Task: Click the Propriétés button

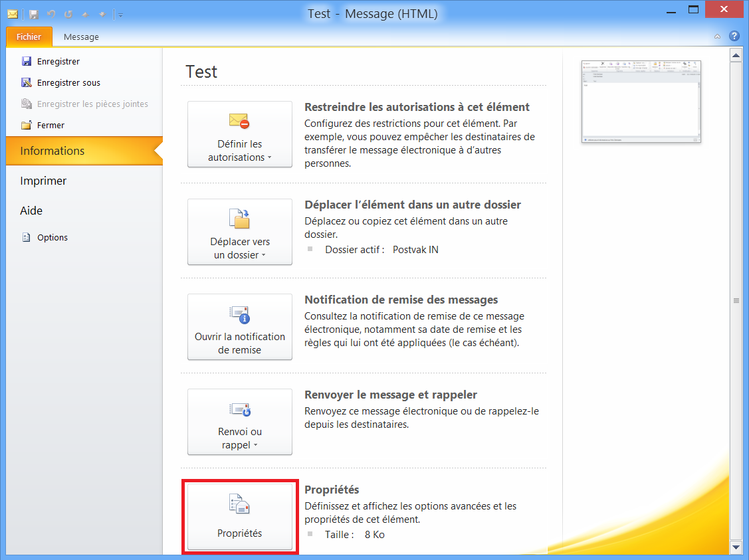Action: 240,517
